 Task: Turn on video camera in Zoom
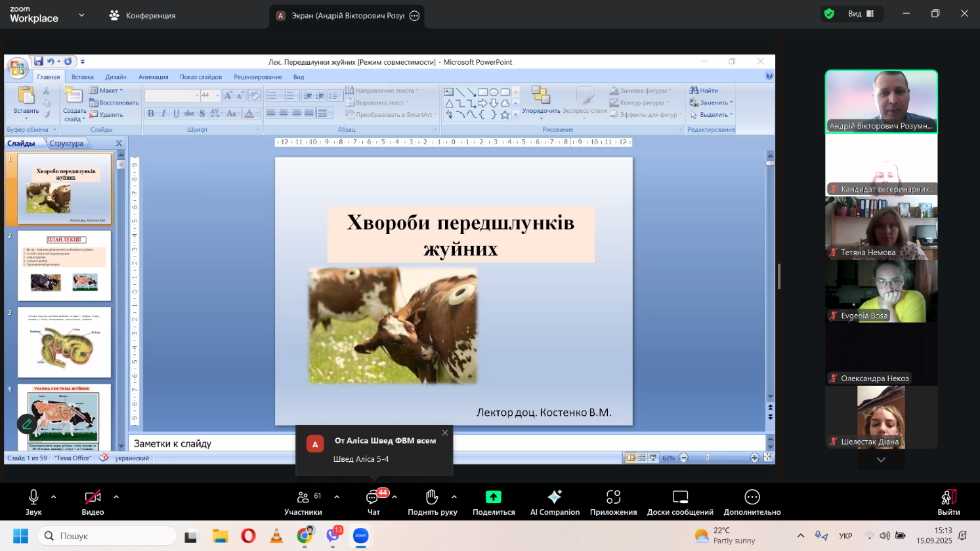(93, 497)
